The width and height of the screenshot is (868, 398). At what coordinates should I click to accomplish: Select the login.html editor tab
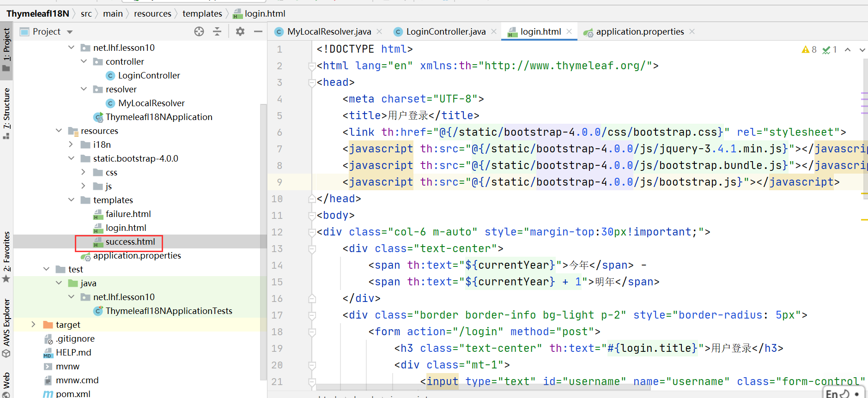(x=540, y=31)
